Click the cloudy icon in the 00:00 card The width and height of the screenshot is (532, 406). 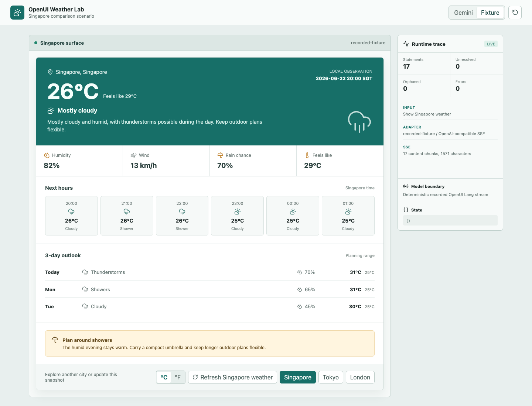tap(293, 211)
